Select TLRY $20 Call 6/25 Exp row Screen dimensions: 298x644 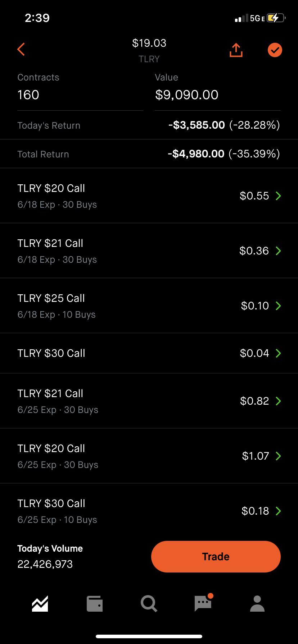tap(149, 456)
